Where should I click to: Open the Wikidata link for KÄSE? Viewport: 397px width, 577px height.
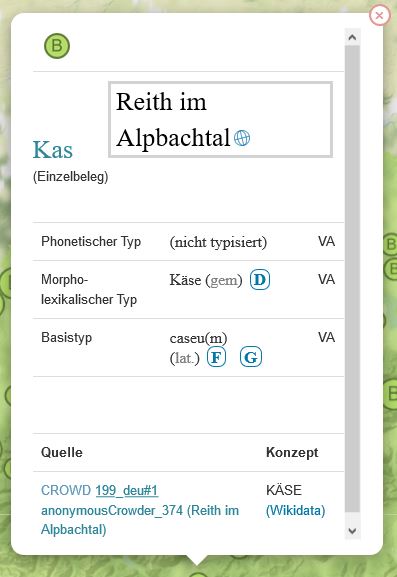point(295,510)
